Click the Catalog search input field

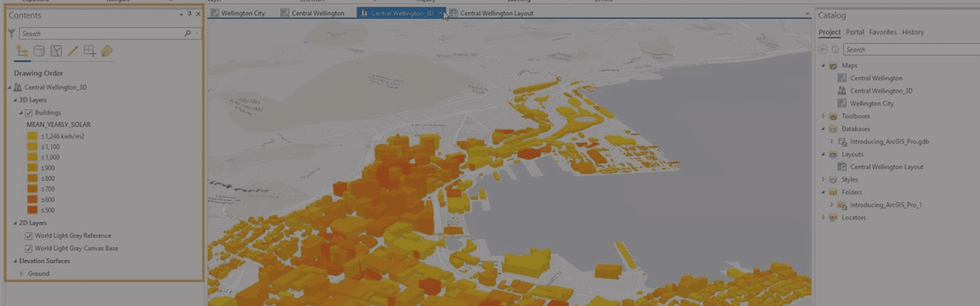(911, 49)
